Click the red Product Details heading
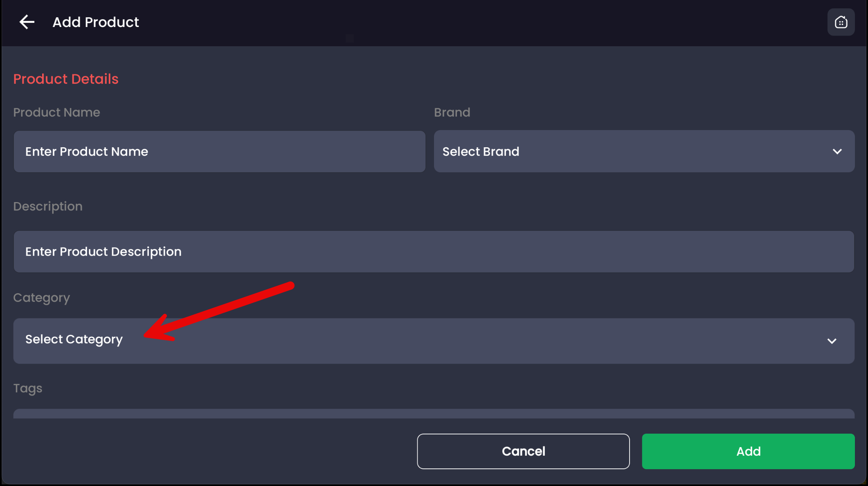Image resolution: width=868 pixels, height=486 pixels. point(66,79)
